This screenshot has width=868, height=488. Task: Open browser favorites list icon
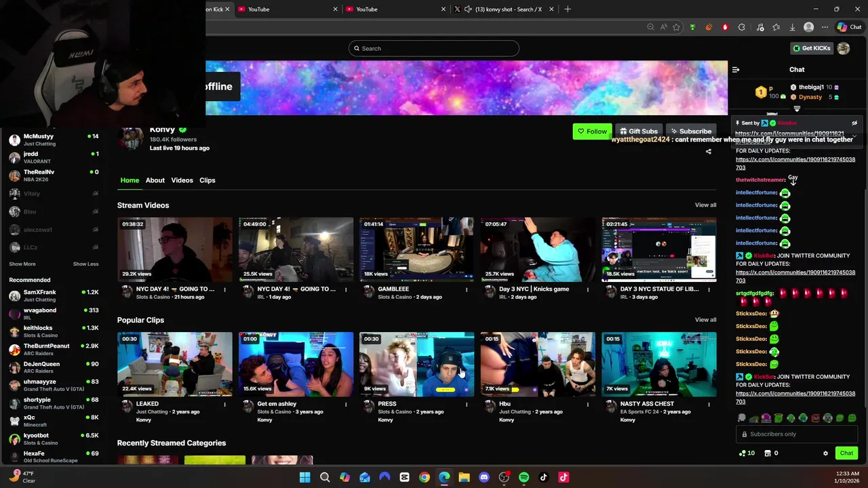(776, 27)
